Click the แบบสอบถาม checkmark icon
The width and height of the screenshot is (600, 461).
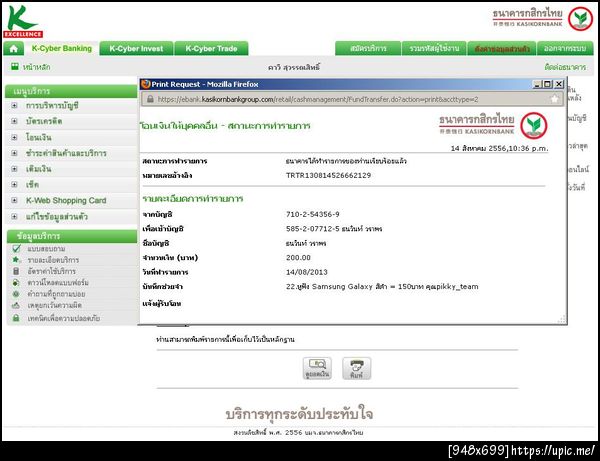tap(16, 249)
